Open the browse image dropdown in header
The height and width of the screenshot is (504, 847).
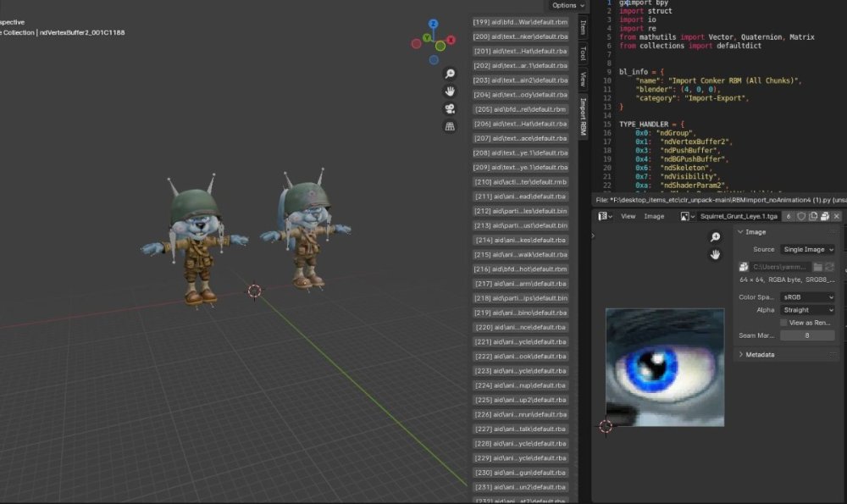coord(688,216)
